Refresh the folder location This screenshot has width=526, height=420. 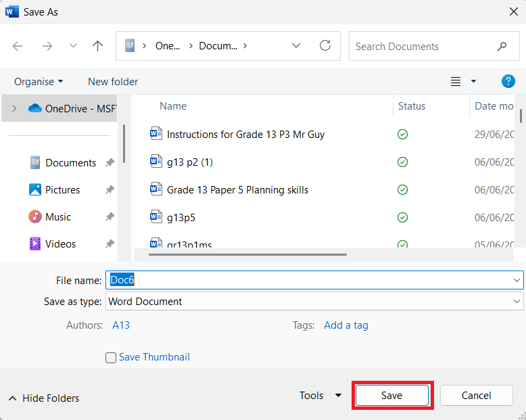(x=325, y=45)
